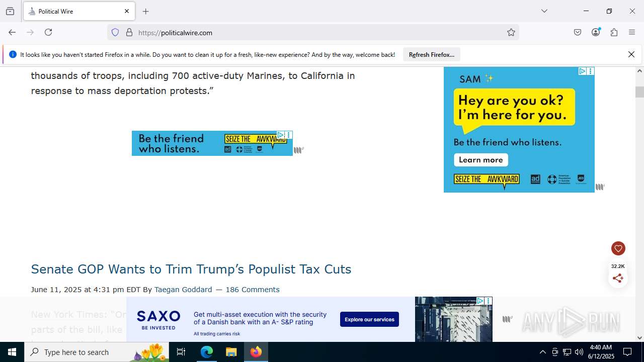The height and width of the screenshot is (362, 644).
Task: Open the 186 Comments link
Action: point(253,290)
